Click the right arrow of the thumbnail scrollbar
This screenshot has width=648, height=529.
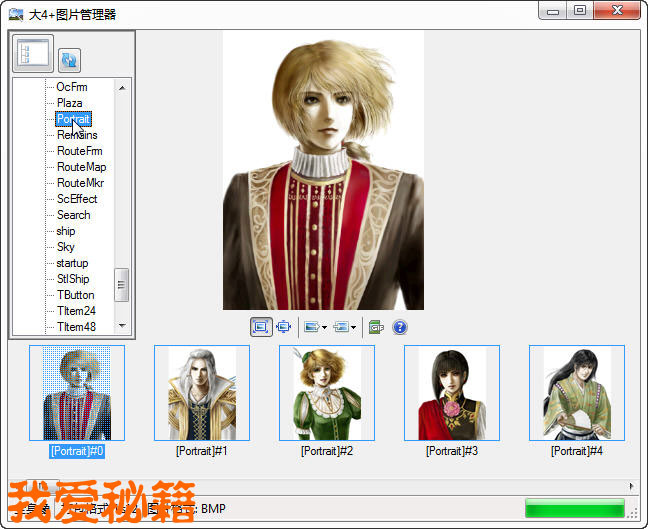631,486
